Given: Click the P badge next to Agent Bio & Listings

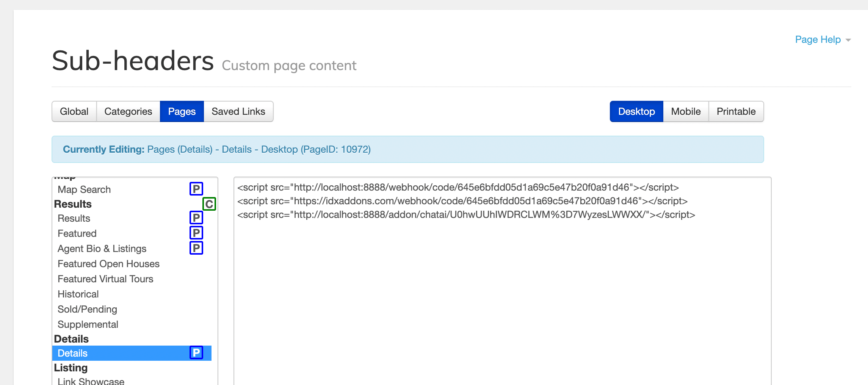Looking at the screenshot, I should [x=196, y=248].
